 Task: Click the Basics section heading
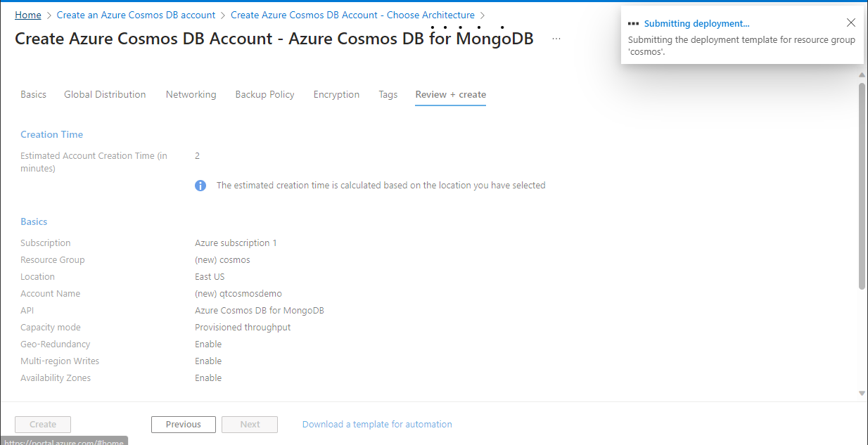click(x=34, y=221)
